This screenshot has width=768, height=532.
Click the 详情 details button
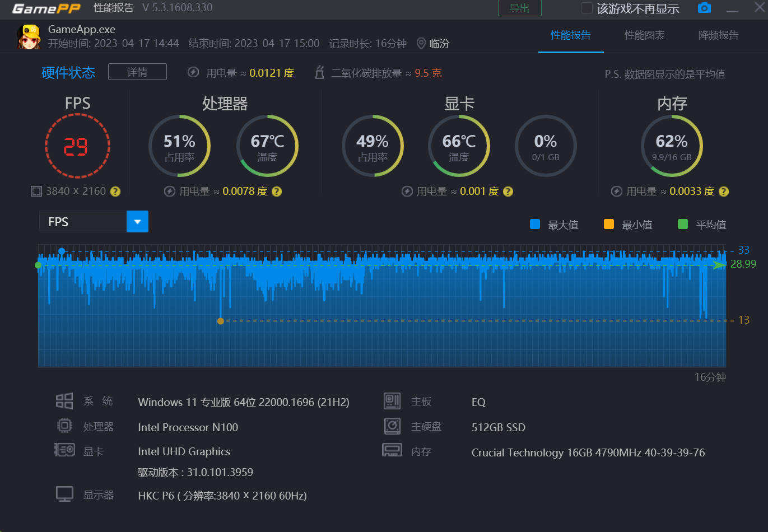tap(137, 72)
